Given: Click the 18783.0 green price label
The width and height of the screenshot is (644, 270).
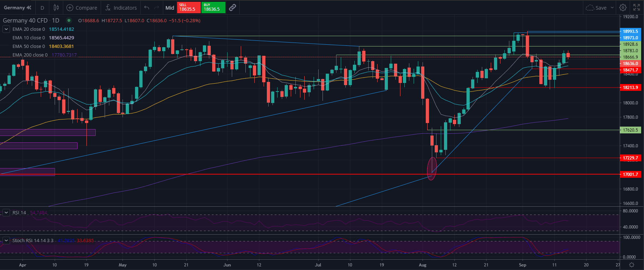Looking at the screenshot, I should (630, 51).
